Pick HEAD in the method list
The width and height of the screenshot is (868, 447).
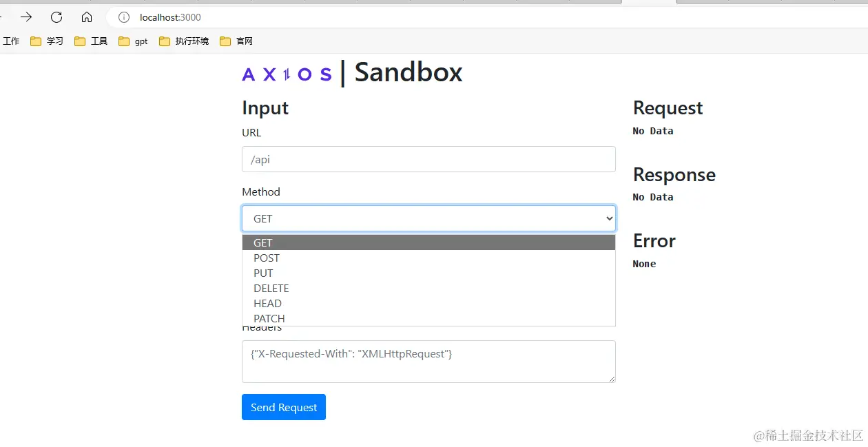tap(428, 303)
